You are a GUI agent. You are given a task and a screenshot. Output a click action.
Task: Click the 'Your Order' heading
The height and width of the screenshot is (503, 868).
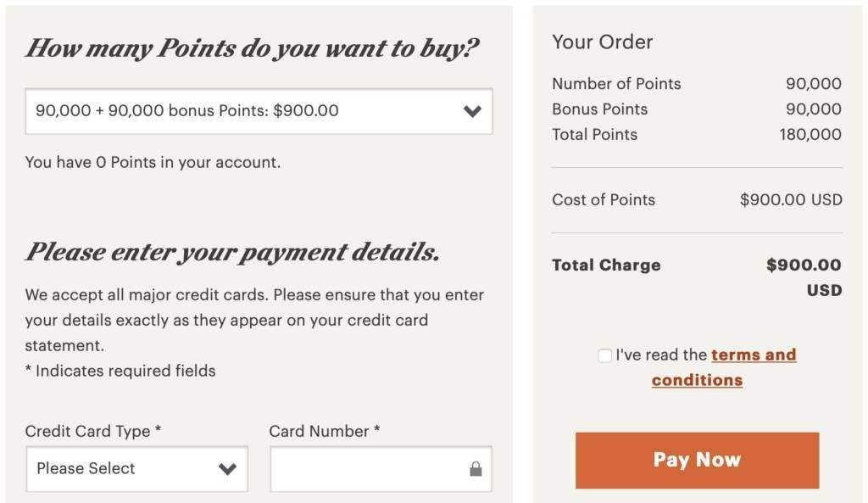603,42
